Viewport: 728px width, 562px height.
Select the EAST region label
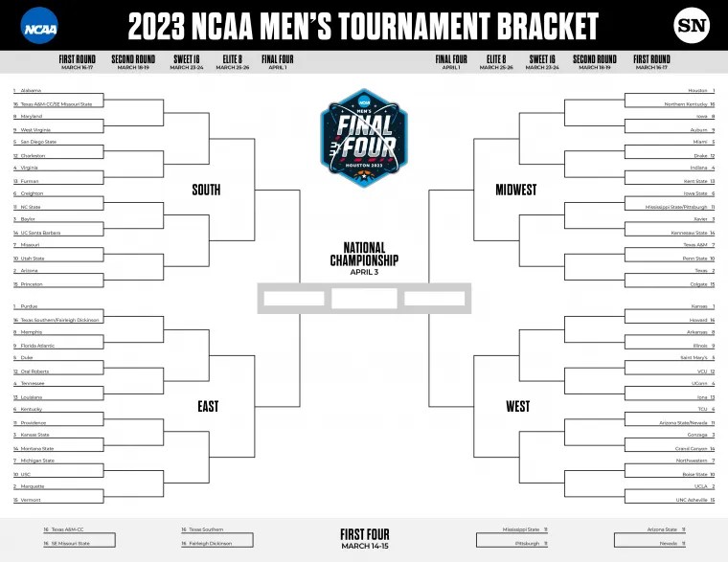point(207,406)
